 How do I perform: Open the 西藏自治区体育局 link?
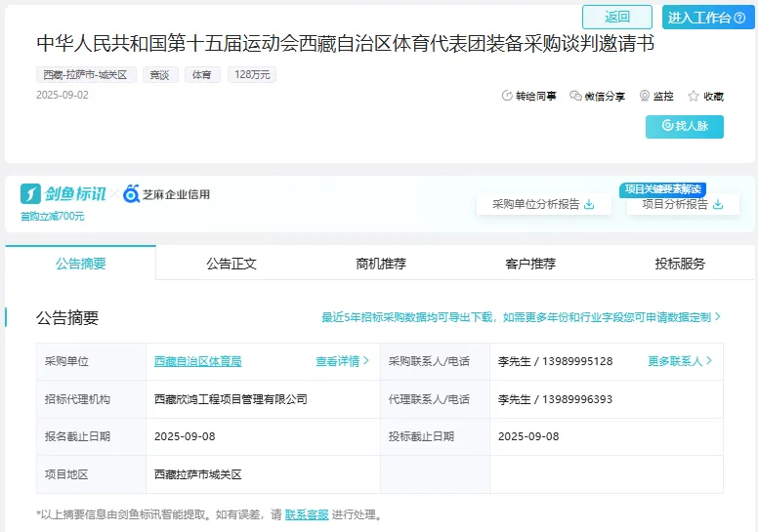click(x=198, y=361)
